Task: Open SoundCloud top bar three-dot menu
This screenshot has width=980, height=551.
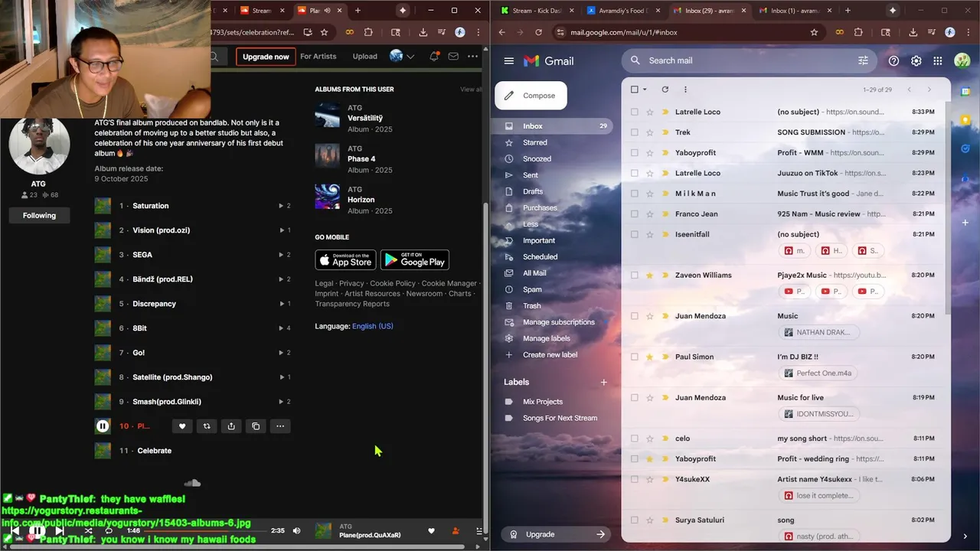Action: point(472,56)
